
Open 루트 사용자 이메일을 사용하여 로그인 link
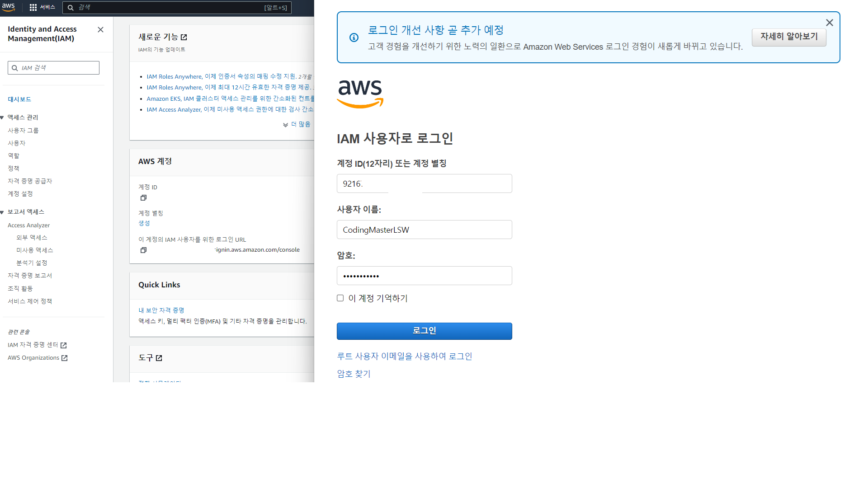404,357
